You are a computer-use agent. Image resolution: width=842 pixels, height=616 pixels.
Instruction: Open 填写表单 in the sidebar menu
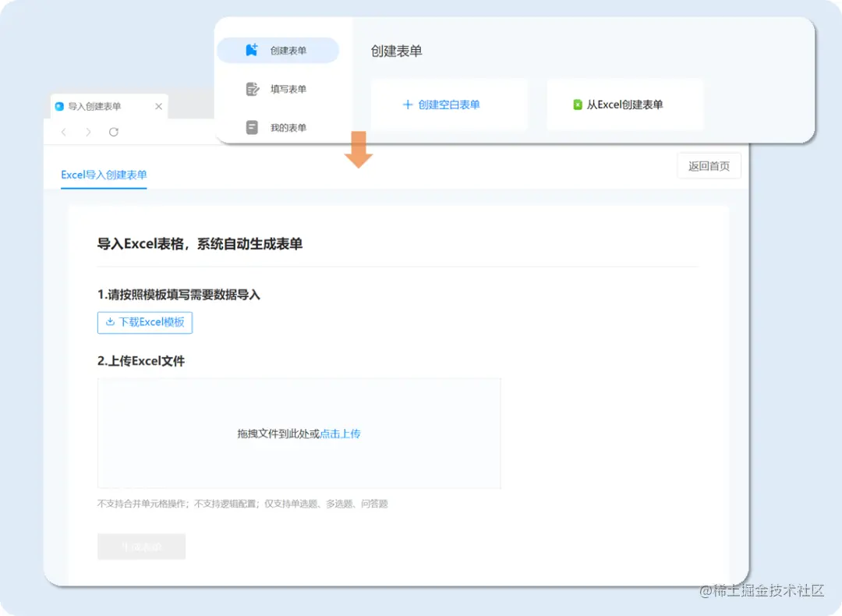tap(278, 89)
